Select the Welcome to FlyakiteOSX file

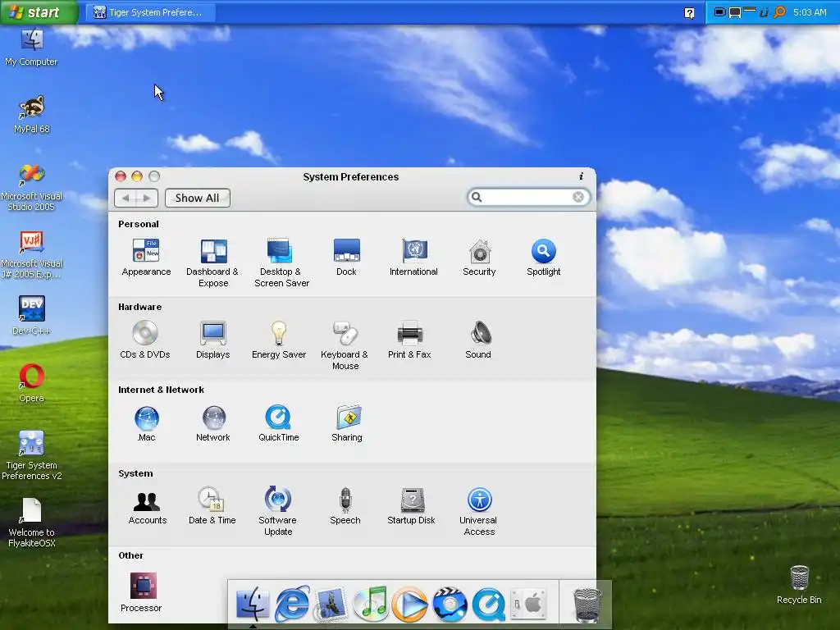(32, 523)
